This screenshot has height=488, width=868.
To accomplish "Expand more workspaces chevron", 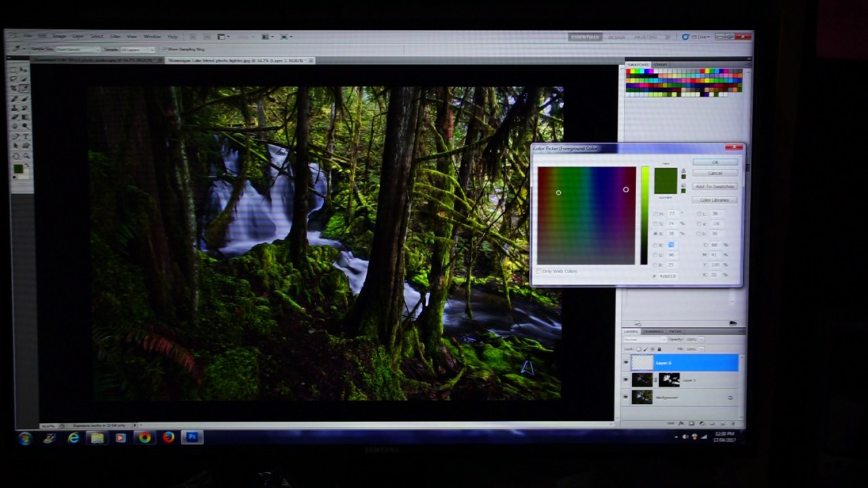I will point(667,37).
